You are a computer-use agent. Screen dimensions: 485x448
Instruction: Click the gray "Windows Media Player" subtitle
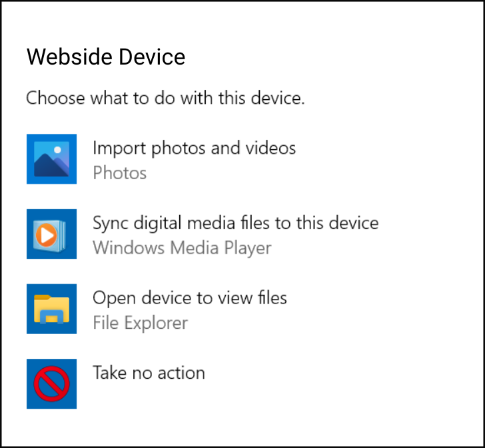(x=182, y=248)
